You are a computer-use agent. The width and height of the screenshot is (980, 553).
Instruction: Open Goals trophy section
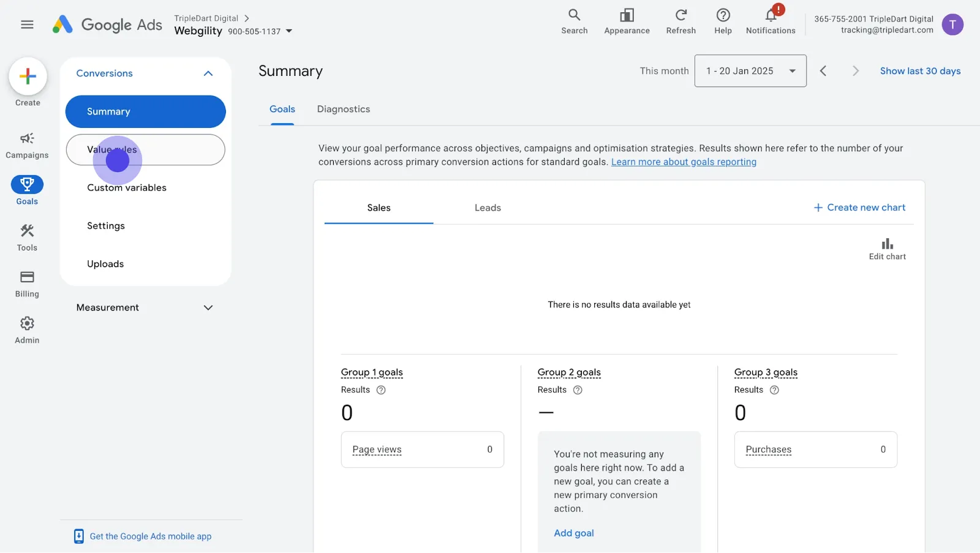point(27,190)
